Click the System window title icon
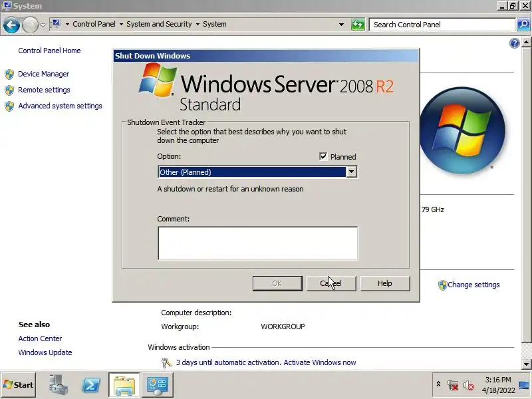Image resolution: width=532 pixels, height=399 pixels. coord(7,6)
